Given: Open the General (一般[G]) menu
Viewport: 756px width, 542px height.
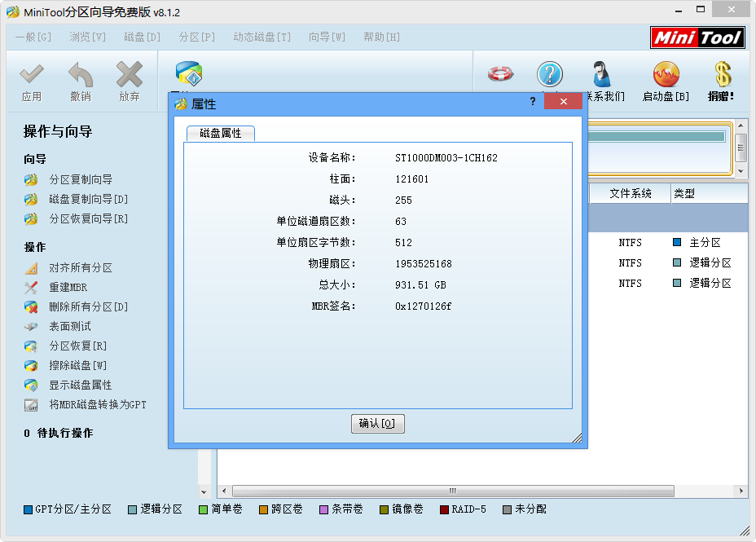Looking at the screenshot, I should click(x=33, y=37).
